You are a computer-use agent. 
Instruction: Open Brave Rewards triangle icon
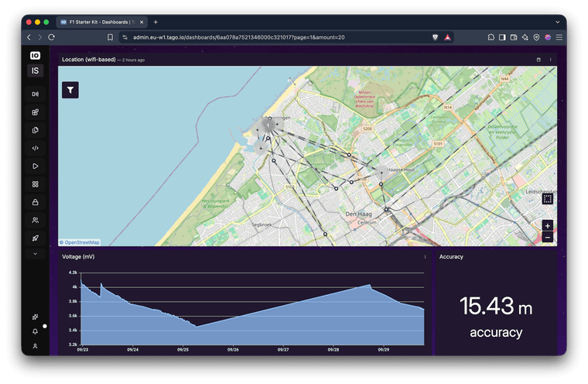pyautogui.click(x=447, y=37)
